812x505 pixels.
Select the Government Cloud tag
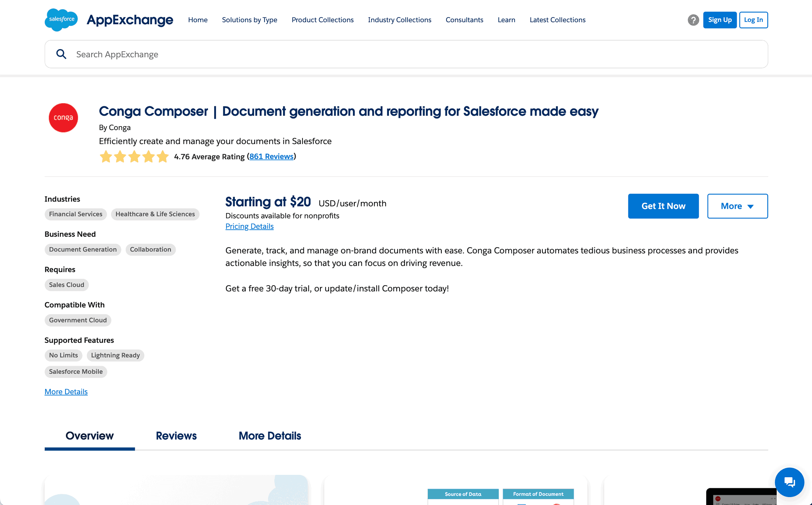click(78, 320)
